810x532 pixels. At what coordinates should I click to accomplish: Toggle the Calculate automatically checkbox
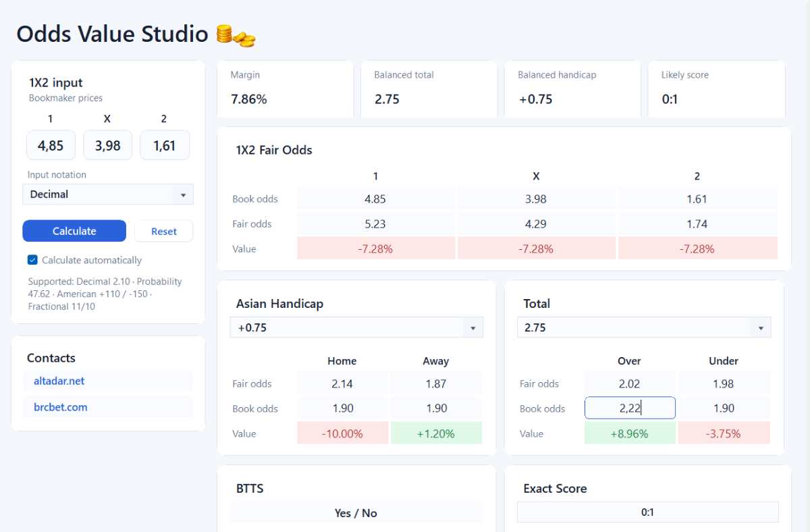(32, 260)
